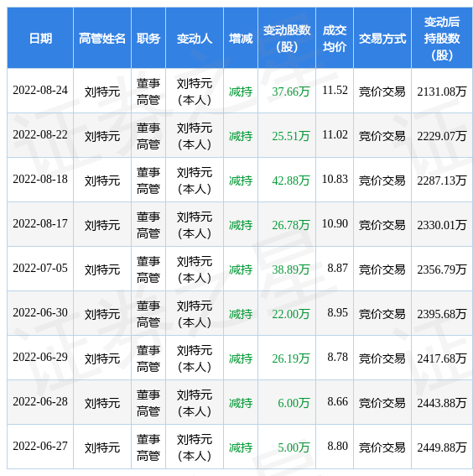This screenshot has width=473, height=476.
Task: Click the 37.66万 share change value
Action: 290,92
